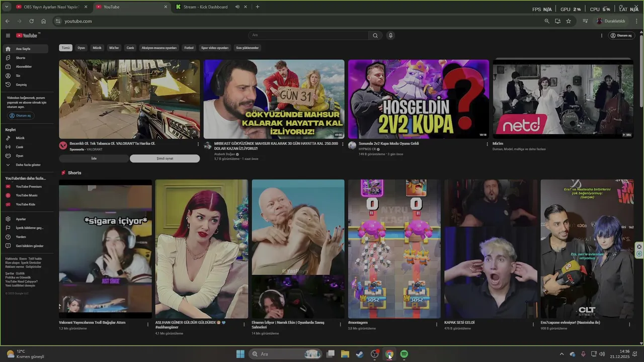Open Spotify from the taskbar

tap(404, 354)
